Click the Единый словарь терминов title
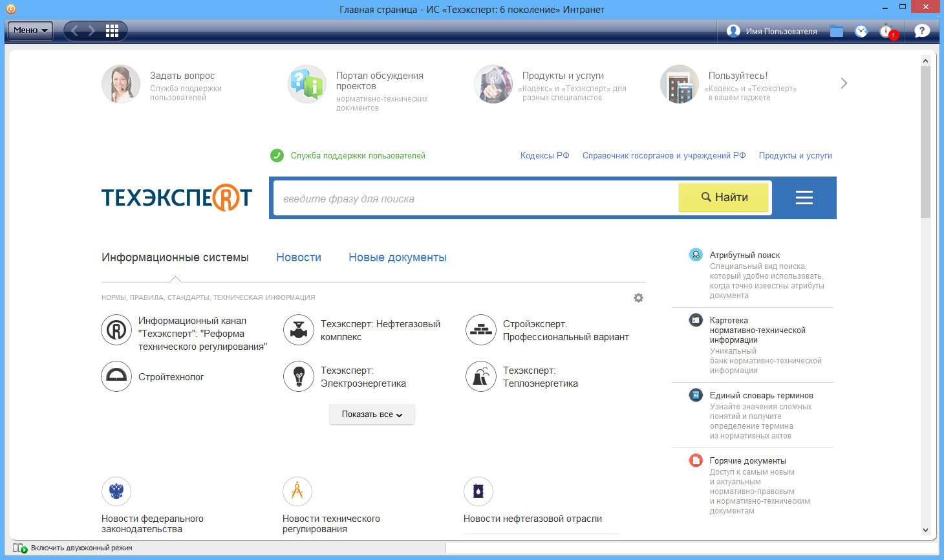 (762, 395)
